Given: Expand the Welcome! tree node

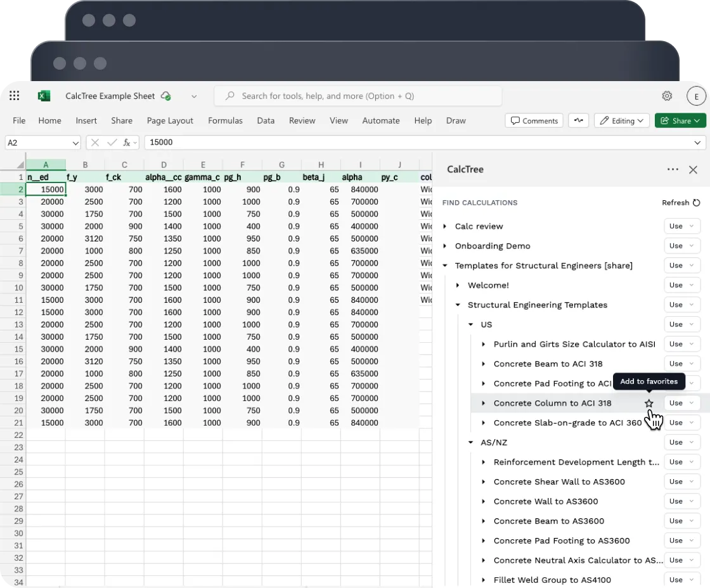Looking at the screenshot, I should (458, 285).
